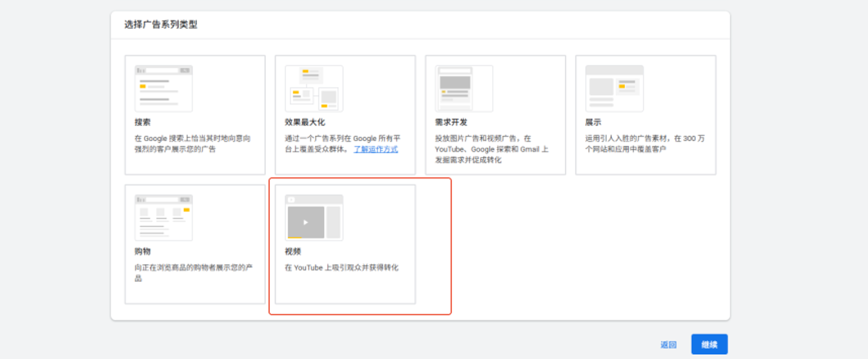868x359 pixels.
Task: Click the Display (展示) campaign illustration icon
Action: (x=614, y=88)
